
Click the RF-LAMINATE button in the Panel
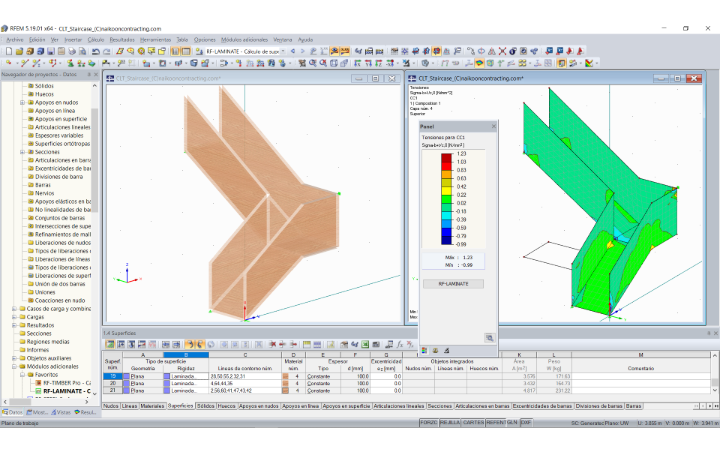coord(453,284)
